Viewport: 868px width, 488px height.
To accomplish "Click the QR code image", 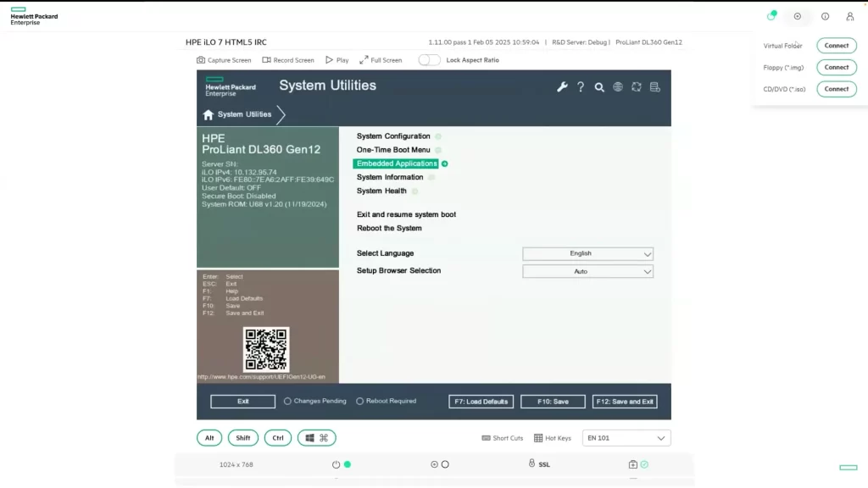I will pos(265,349).
